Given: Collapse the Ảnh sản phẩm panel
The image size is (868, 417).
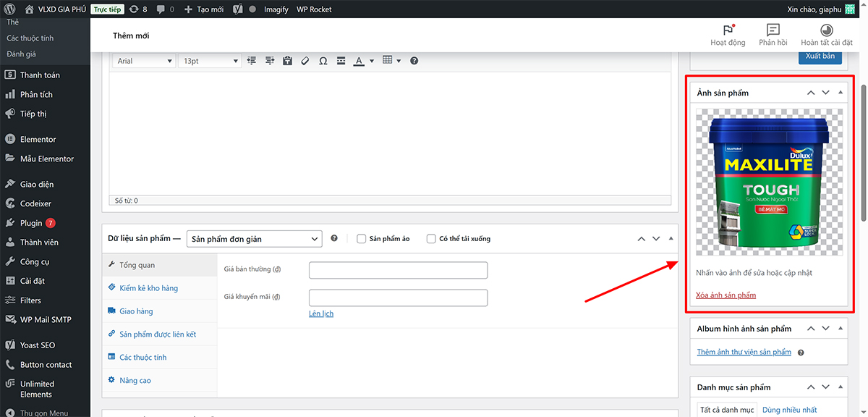Looking at the screenshot, I should 841,93.
